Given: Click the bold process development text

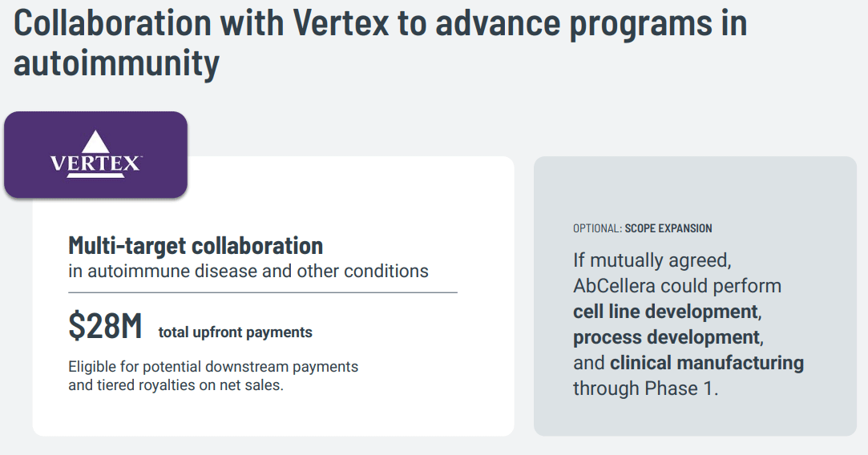Looking at the screenshot, I should [x=667, y=337].
